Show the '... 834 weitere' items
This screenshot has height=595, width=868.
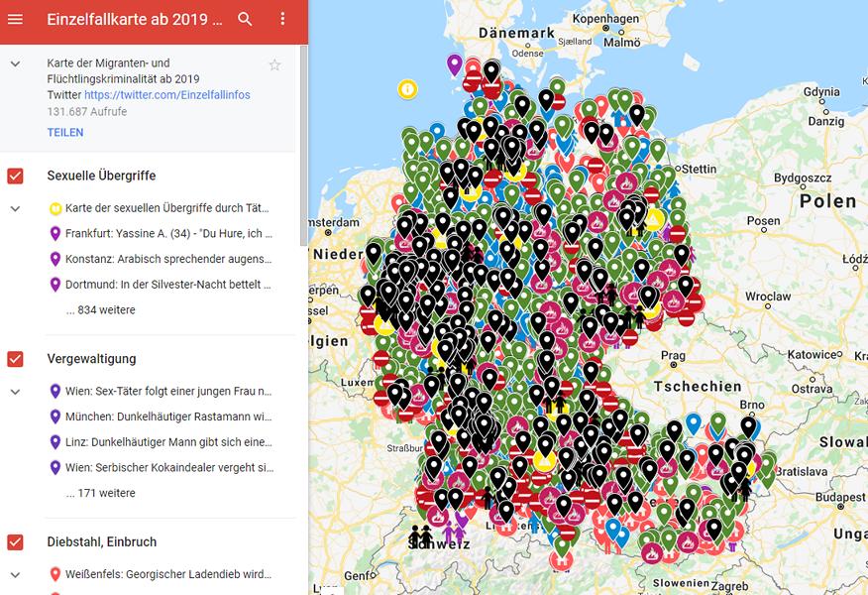[100, 310]
